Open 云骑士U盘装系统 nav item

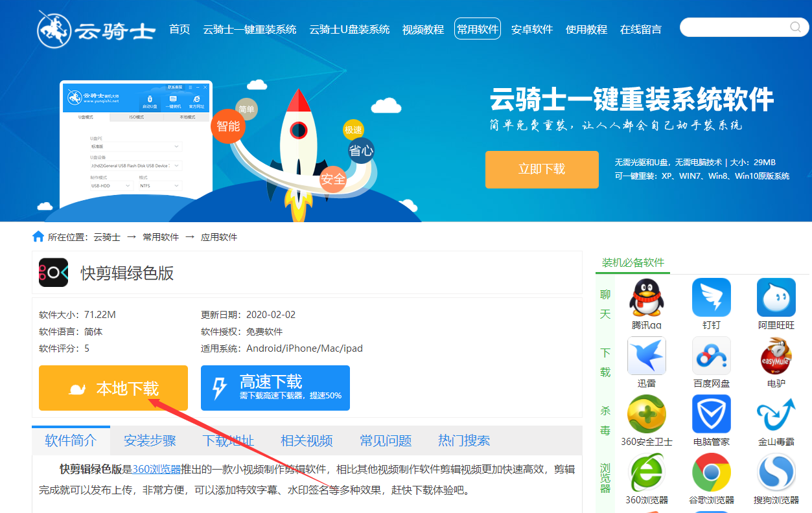coord(349,29)
